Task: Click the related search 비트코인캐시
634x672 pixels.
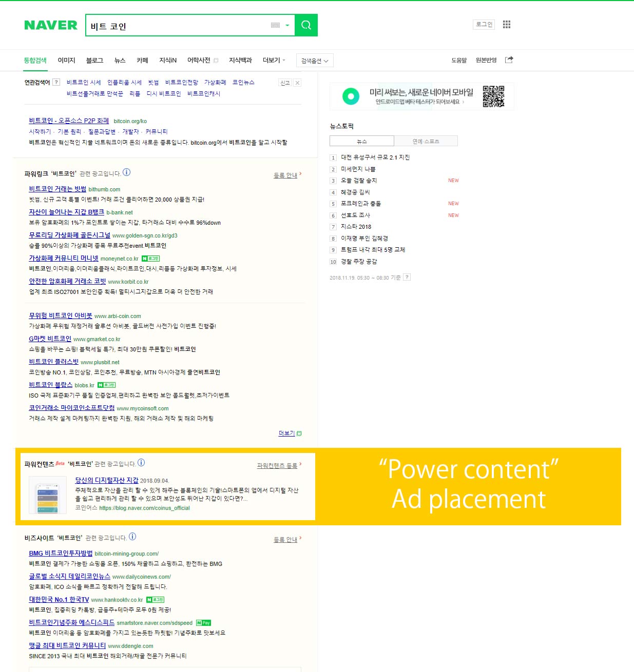Action: pyautogui.click(x=204, y=93)
